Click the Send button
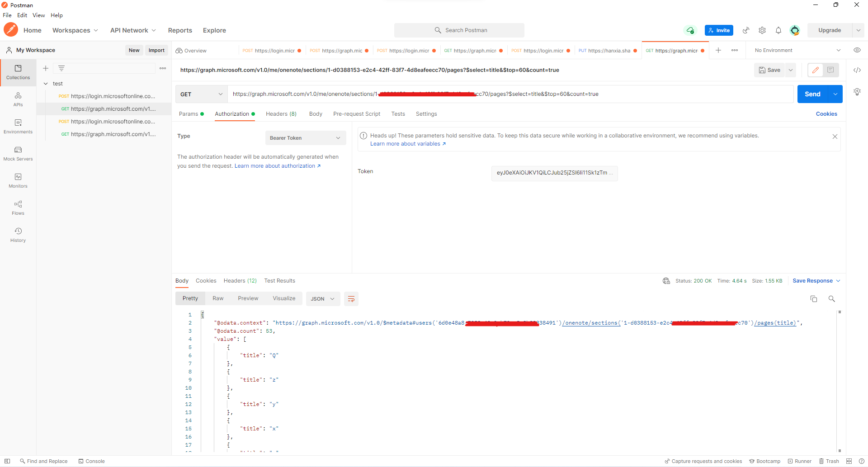The height and width of the screenshot is (467, 868). pyautogui.click(x=812, y=94)
